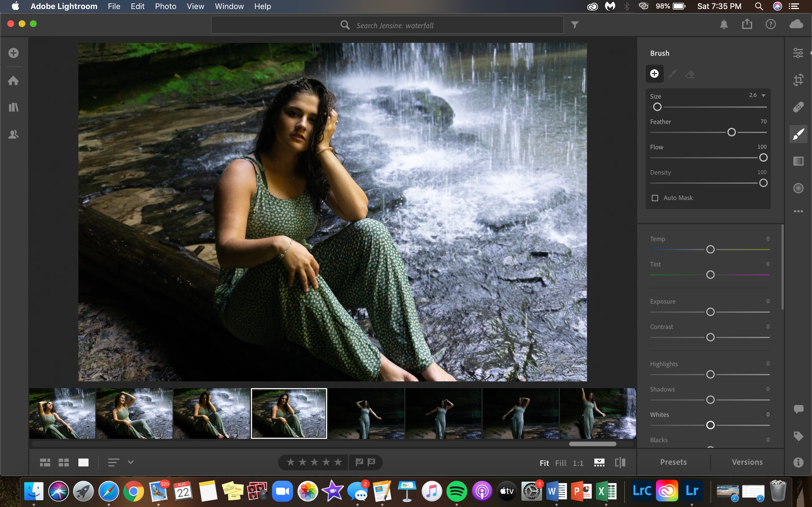The image size is (812, 507).
Task: Select the Crop and Rotate tool
Action: click(x=798, y=80)
